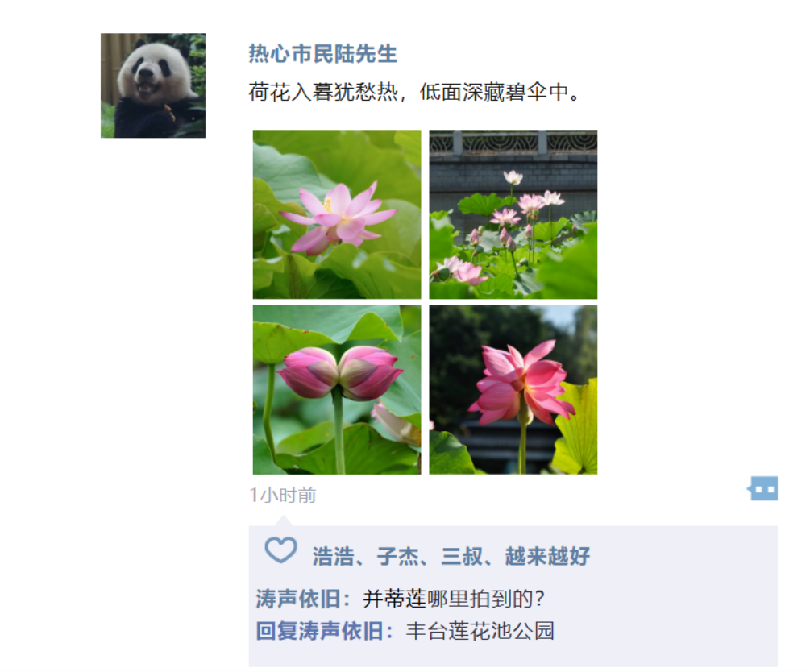
Task: View the twin lotus bud photo
Action: [337, 390]
